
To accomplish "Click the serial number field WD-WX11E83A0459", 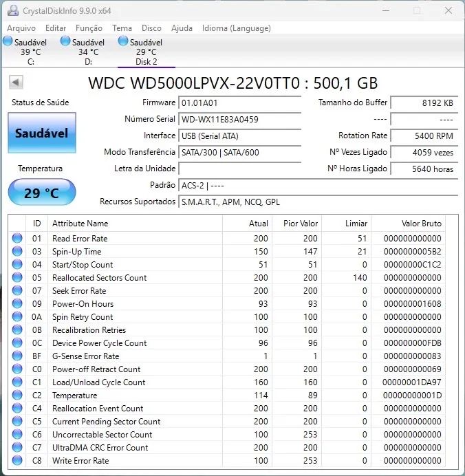I will pyautogui.click(x=240, y=119).
